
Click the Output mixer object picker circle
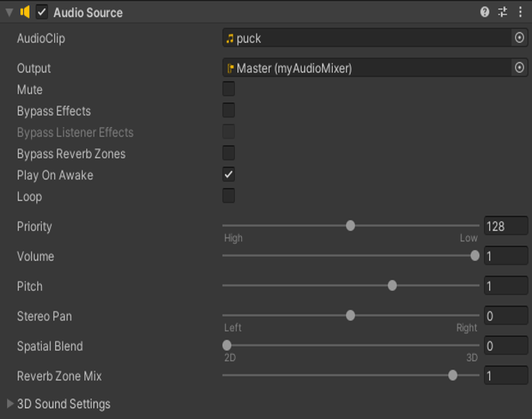tap(519, 68)
